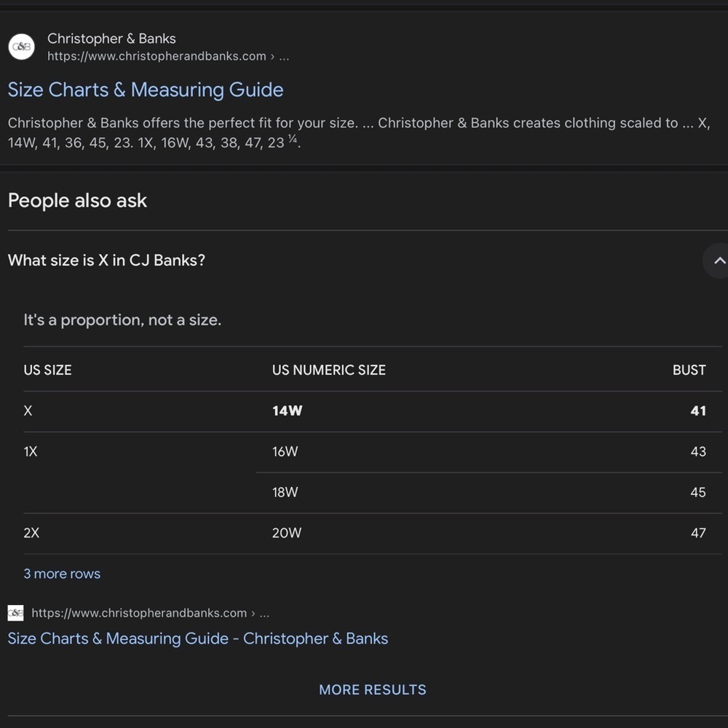Image resolution: width=728 pixels, height=728 pixels.
Task: Click the "People also ask" heading
Action: (77, 201)
